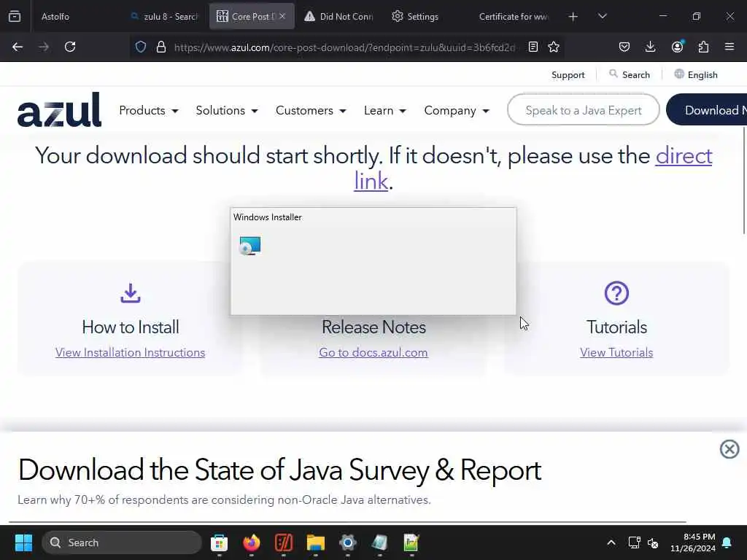Open File Explorer from taskbar
The image size is (747, 560).
coord(315,542)
